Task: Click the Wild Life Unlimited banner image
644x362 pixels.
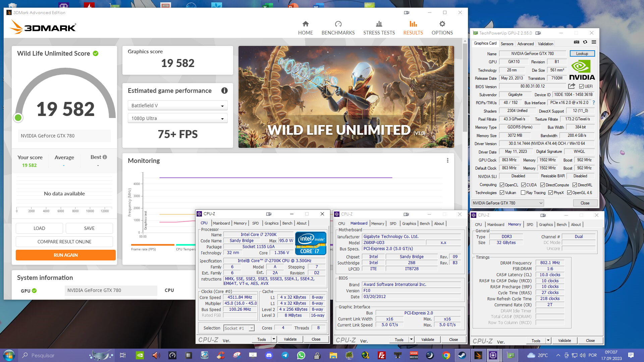Action: click(x=346, y=97)
